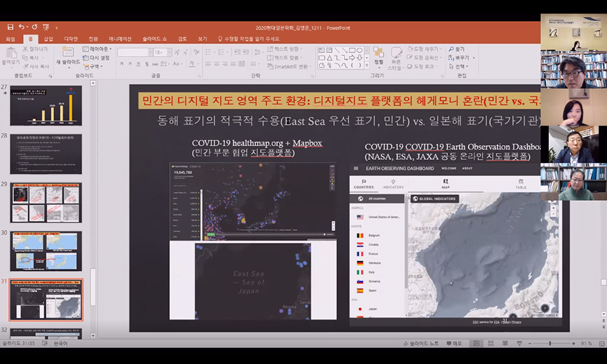Clear all text formatting
The width and height of the screenshot is (607, 364).
[x=196, y=52]
